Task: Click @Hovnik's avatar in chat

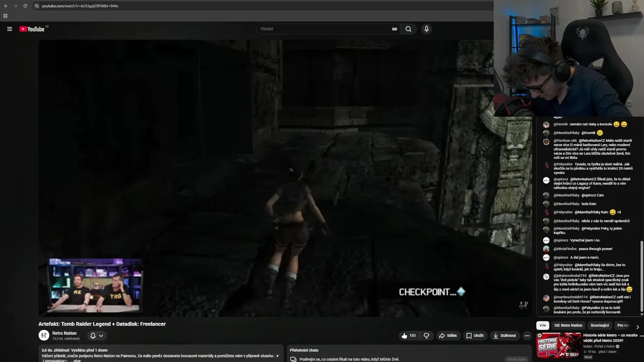Action: click(x=546, y=124)
